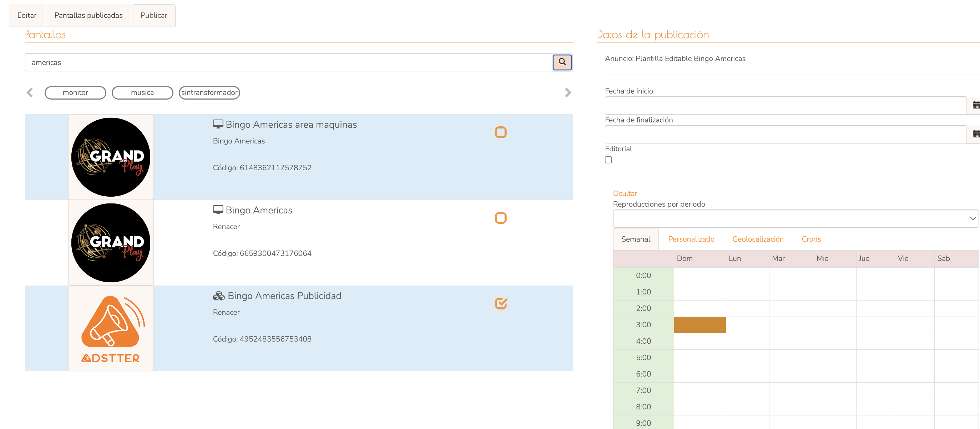Screen dimensions: 980x429
Task: Click the cubes icon beside Bingo Americas Publicidad
Action: click(219, 296)
